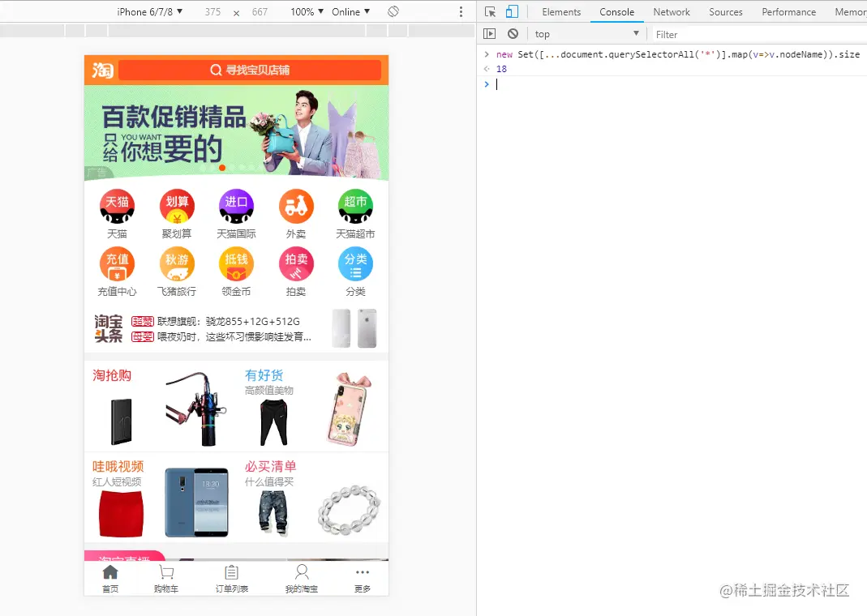Open the 哇哦视频 section title
The height and width of the screenshot is (616, 867).
click(118, 466)
